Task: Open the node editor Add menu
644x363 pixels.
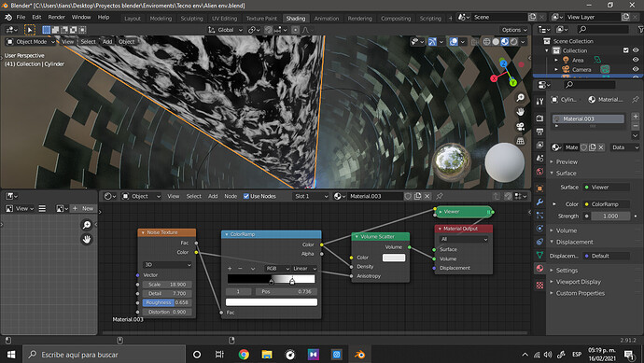Action: 213,196
